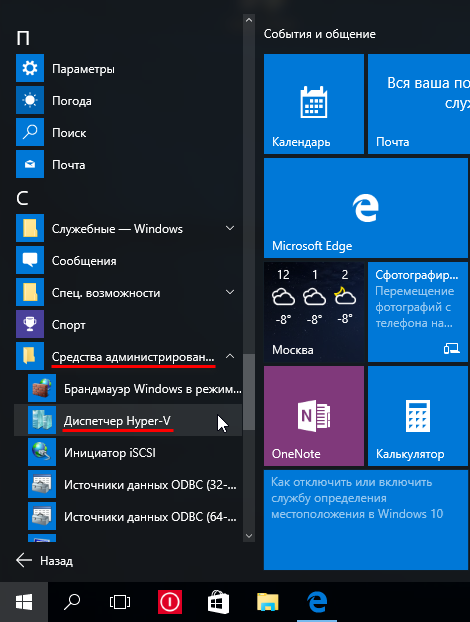Jump to letter С index header
Viewport: 470px width, 622px height.
(23, 198)
